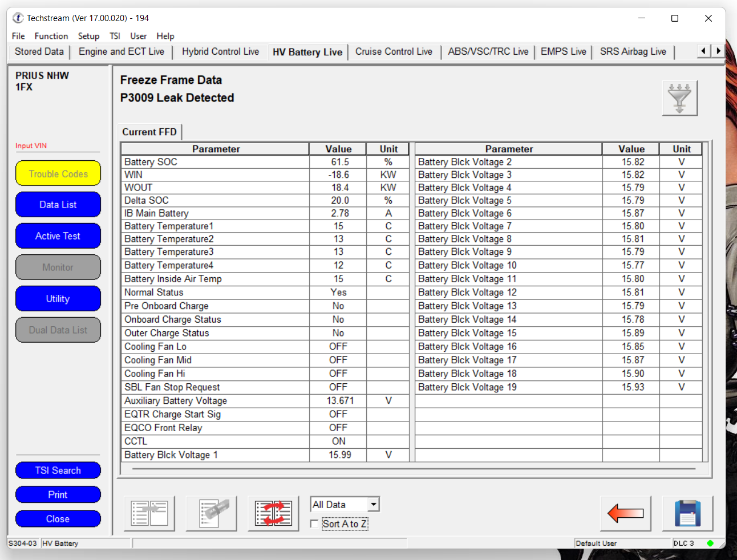
Task: Select the EQTR Charge Start Sig row
Action: [x=265, y=415]
